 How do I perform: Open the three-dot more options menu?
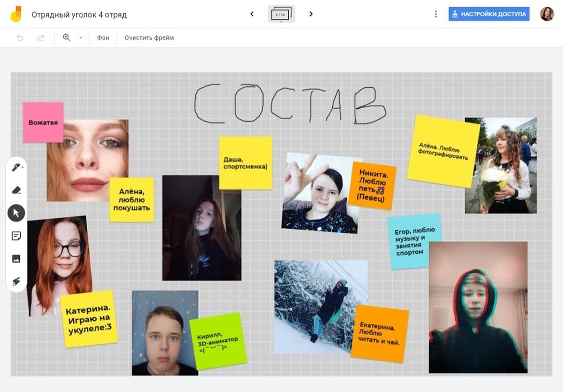coord(436,14)
